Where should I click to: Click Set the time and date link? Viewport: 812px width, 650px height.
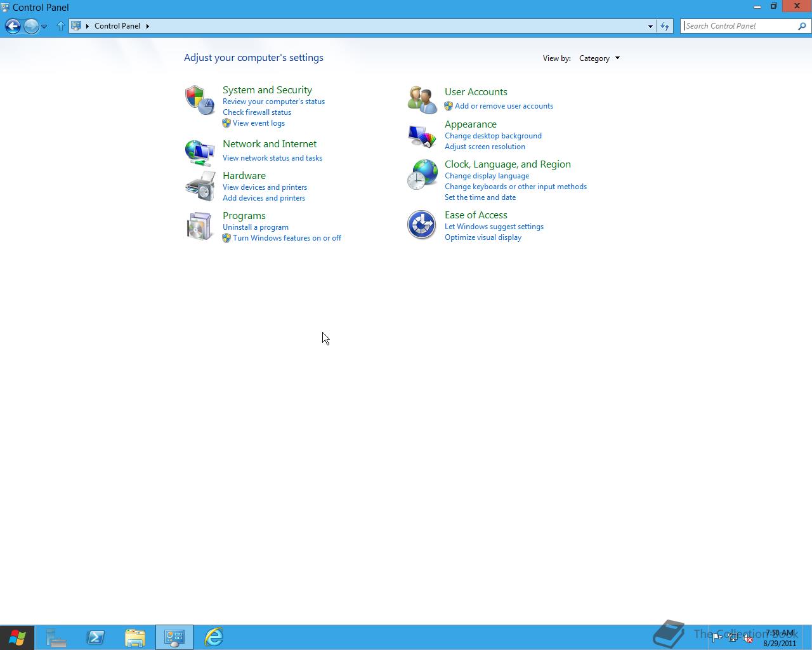pyautogui.click(x=480, y=197)
